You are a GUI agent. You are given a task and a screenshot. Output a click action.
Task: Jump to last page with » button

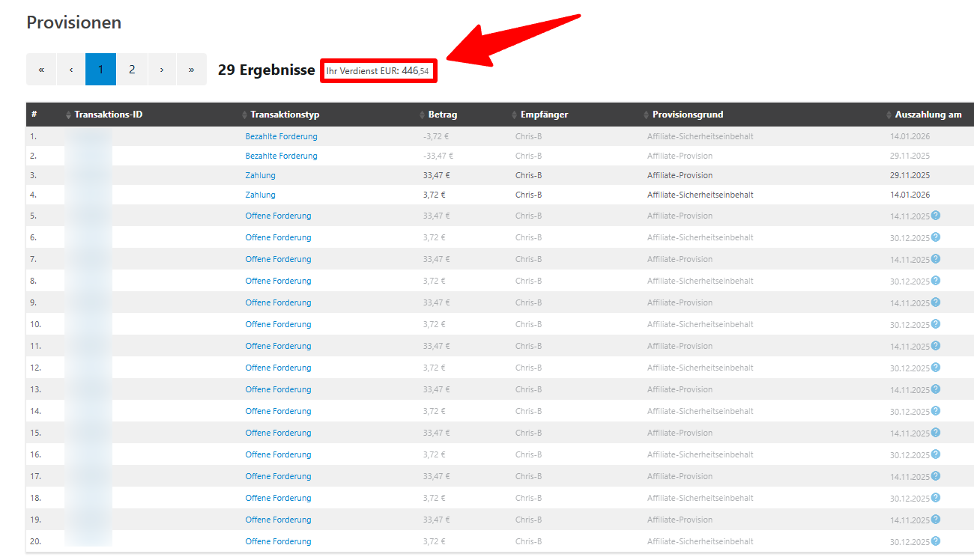pyautogui.click(x=191, y=70)
